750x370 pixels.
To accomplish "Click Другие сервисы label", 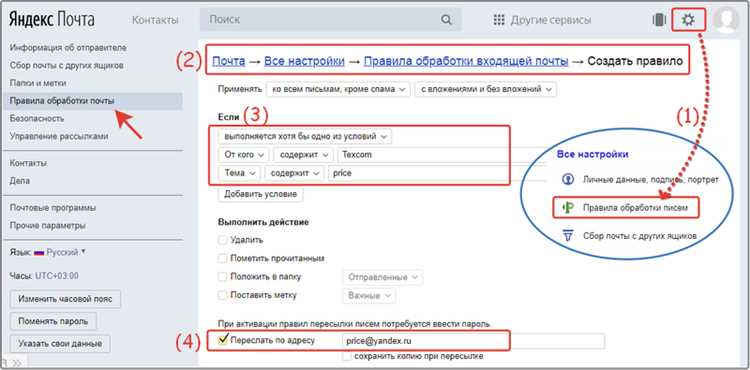I will point(551,20).
